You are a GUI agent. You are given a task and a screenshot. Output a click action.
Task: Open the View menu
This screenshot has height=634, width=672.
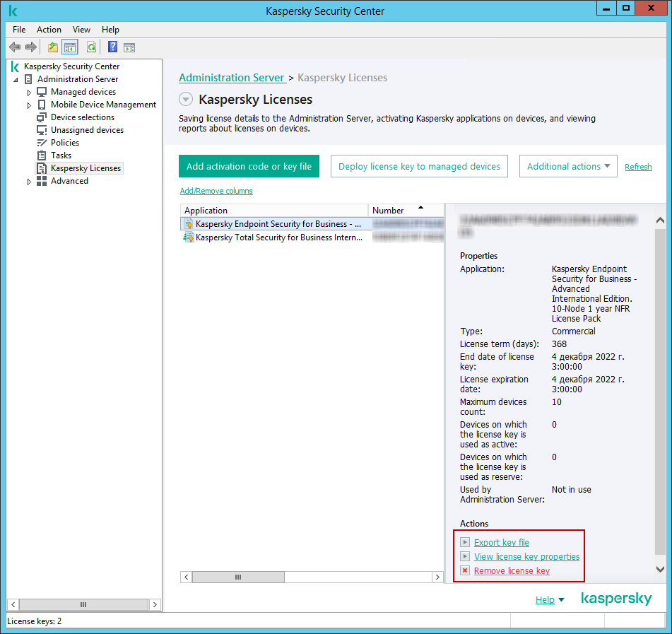pos(81,30)
